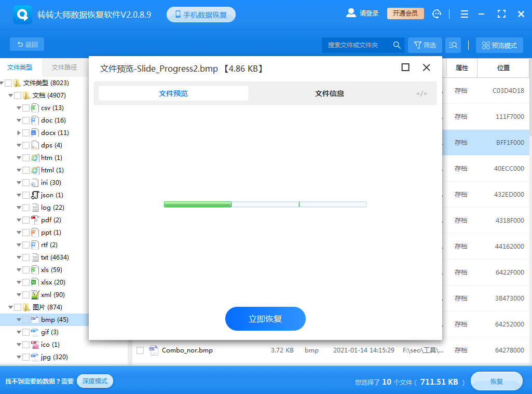Open 预览模式 preview mode icon
The height and width of the screenshot is (394, 532).
point(499,45)
